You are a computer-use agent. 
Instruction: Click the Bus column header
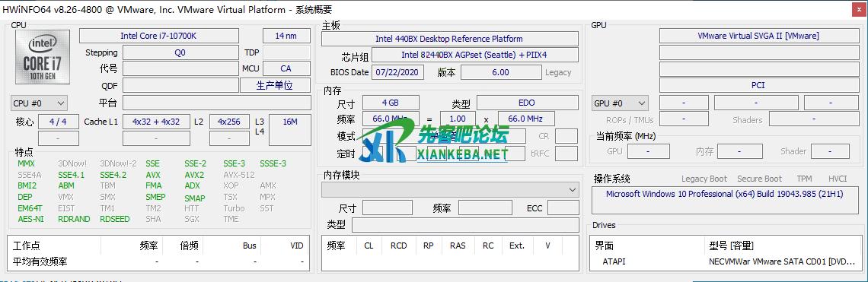250,246
